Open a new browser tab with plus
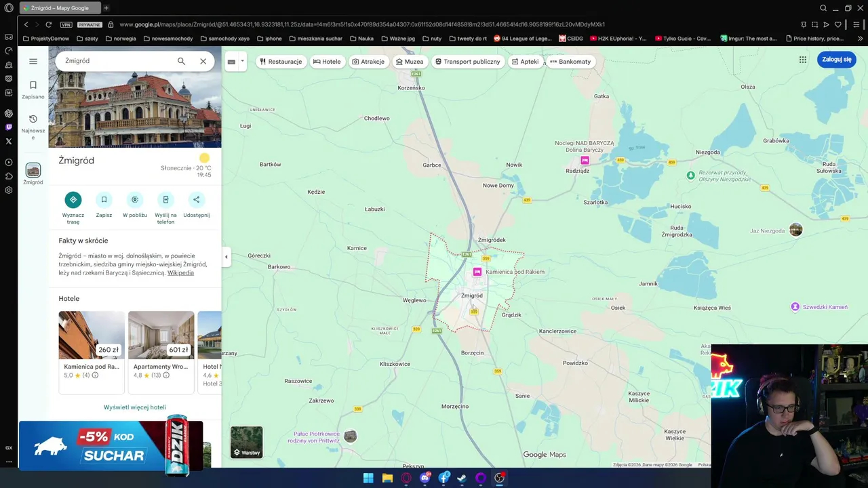 106,8
